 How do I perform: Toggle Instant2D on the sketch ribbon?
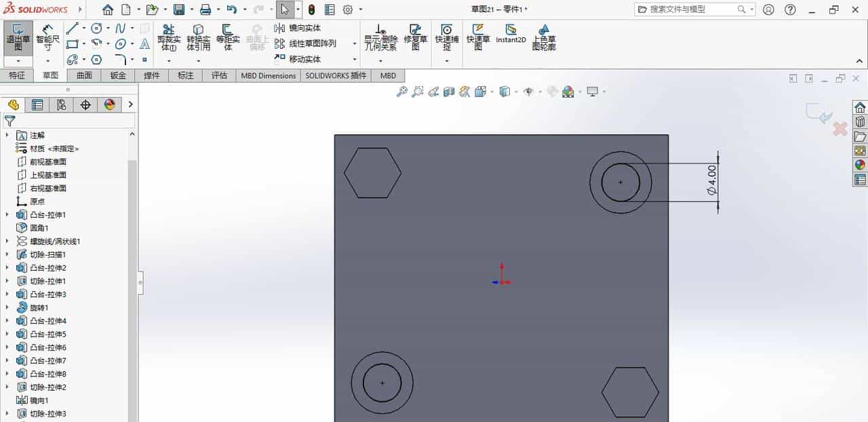511,37
